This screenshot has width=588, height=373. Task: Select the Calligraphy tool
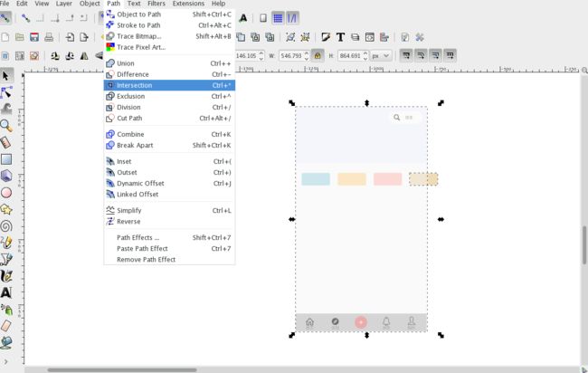click(x=6, y=276)
